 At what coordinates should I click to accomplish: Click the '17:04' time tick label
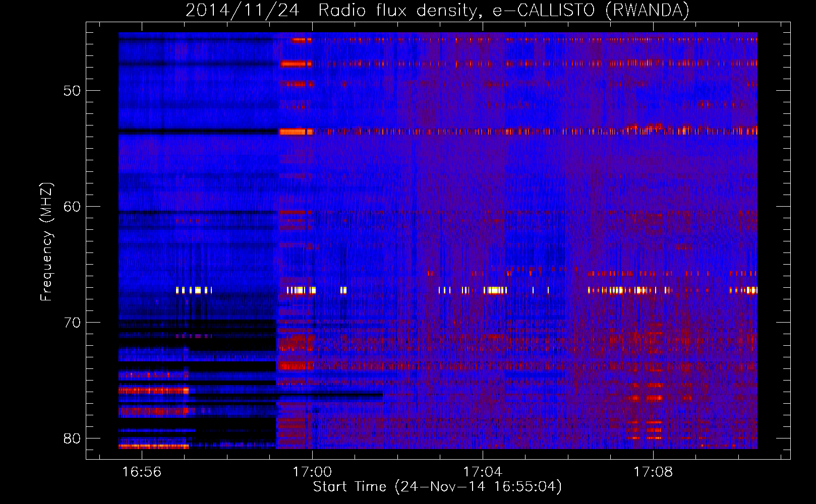click(x=483, y=472)
